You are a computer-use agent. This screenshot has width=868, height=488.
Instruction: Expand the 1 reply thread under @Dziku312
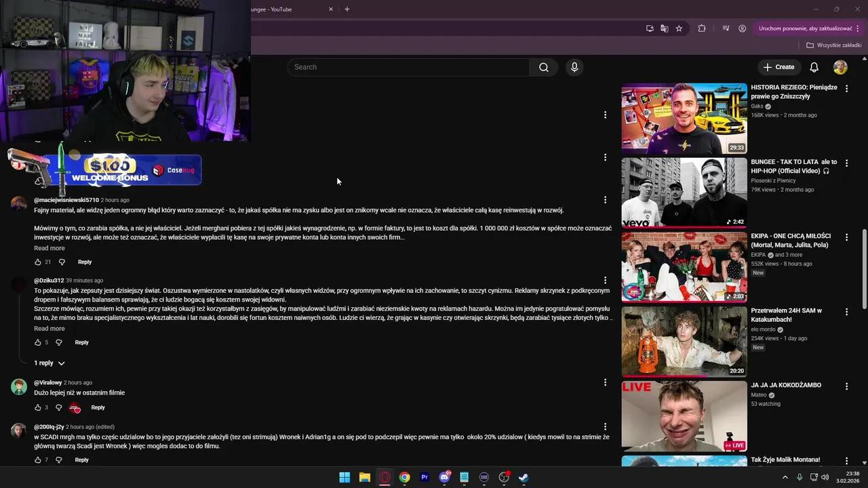[x=50, y=363]
